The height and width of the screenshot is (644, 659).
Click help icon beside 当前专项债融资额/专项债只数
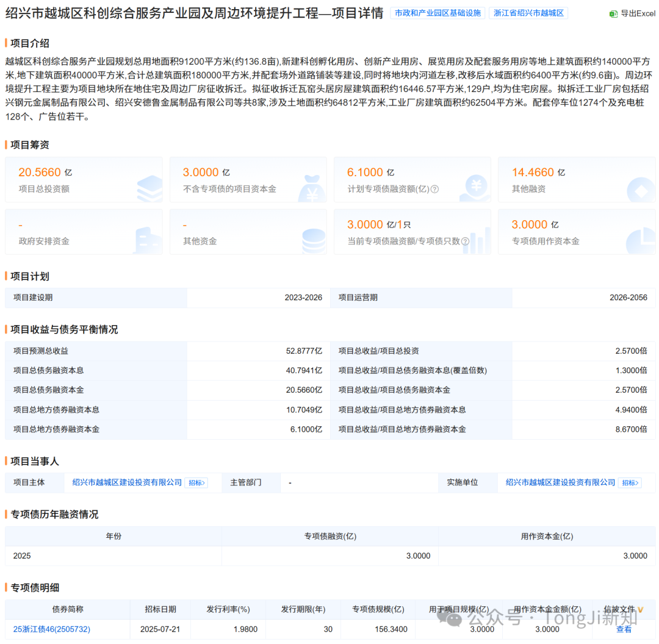click(x=465, y=241)
